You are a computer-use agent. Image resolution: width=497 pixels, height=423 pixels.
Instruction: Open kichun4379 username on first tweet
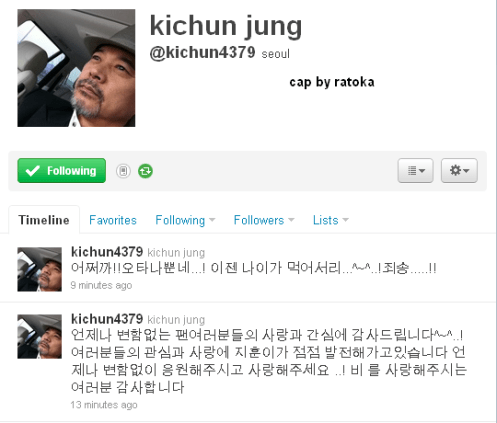[x=107, y=252]
